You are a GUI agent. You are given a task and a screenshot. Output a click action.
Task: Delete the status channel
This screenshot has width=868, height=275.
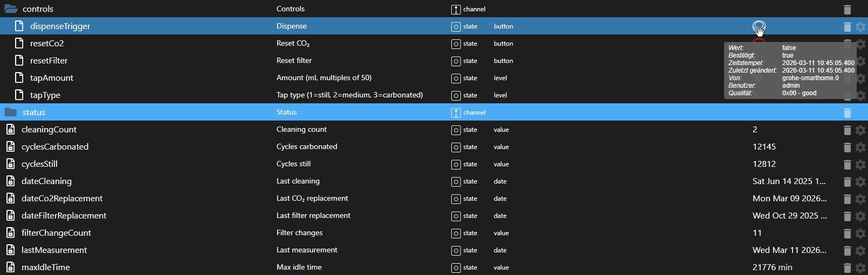point(847,112)
